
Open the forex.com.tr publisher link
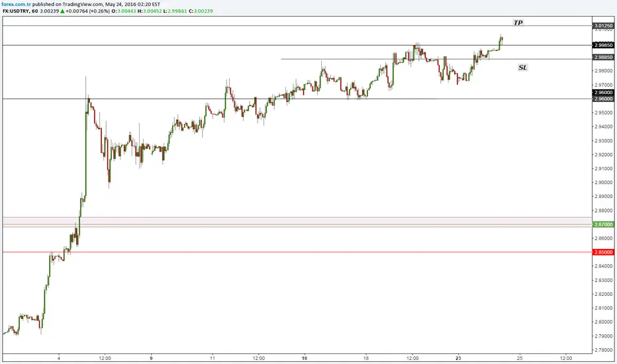pos(17,4)
